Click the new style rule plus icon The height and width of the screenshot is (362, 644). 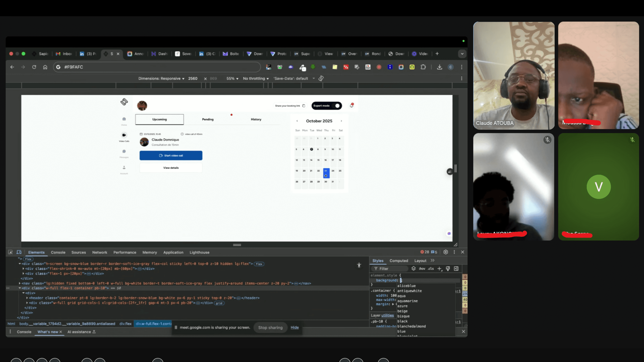click(x=439, y=269)
